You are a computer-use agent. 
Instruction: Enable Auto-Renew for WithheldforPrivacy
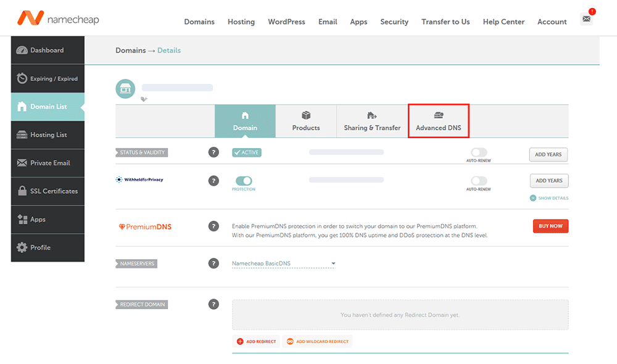coord(479,181)
